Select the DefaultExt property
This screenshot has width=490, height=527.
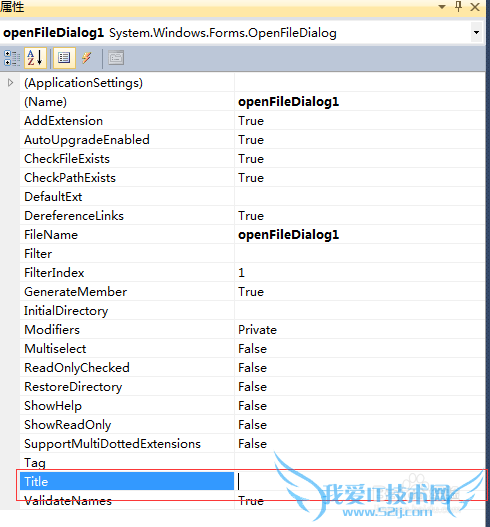coord(127,197)
